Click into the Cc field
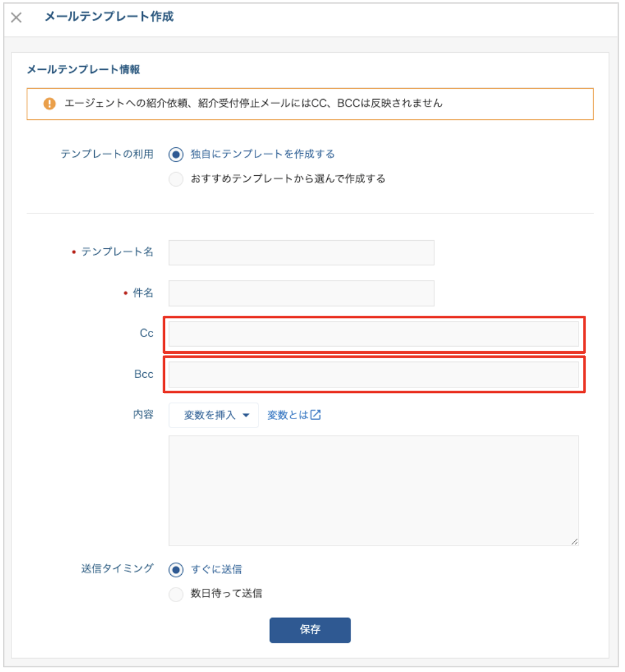625x672 pixels. pyautogui.click(x=373, y=334)
